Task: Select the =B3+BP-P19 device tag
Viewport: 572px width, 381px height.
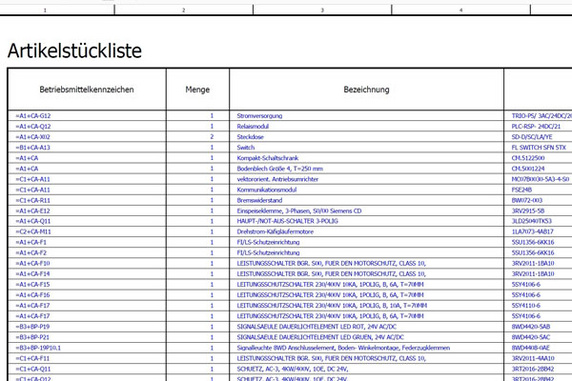Action: (x=32, y=327)
